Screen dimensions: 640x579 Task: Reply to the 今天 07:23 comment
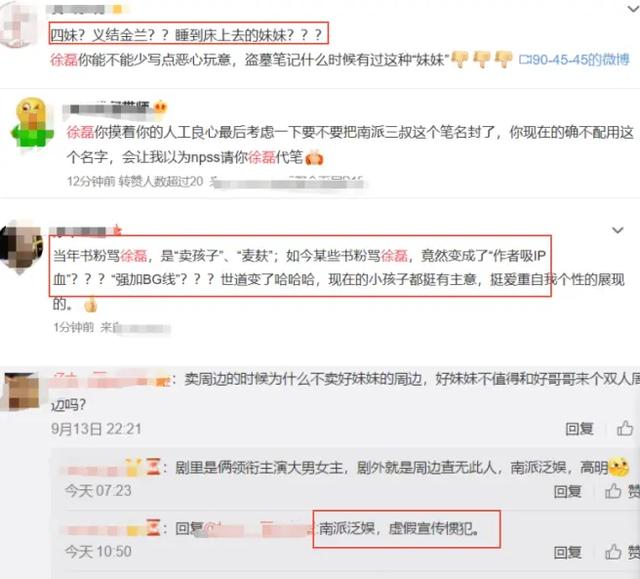567,491
